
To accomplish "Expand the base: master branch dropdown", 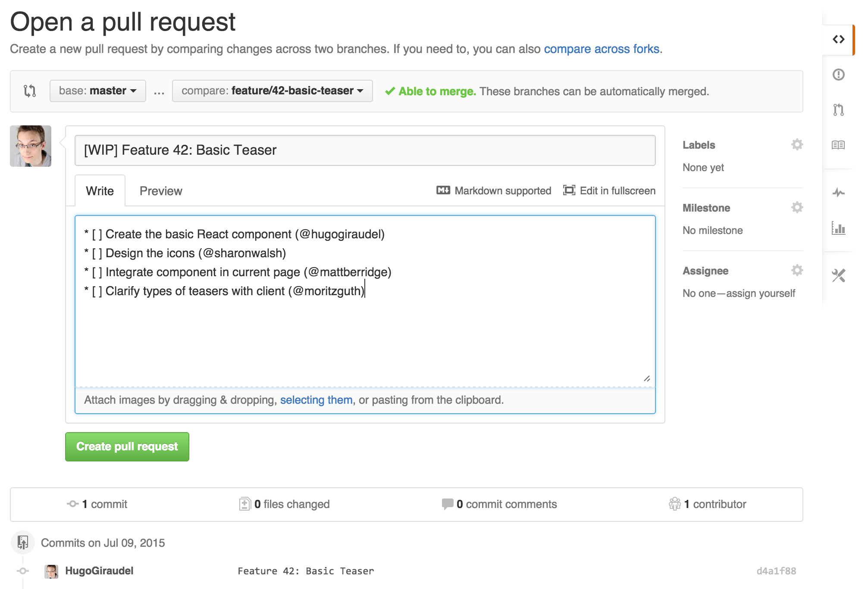I will (x=98, y=91).
